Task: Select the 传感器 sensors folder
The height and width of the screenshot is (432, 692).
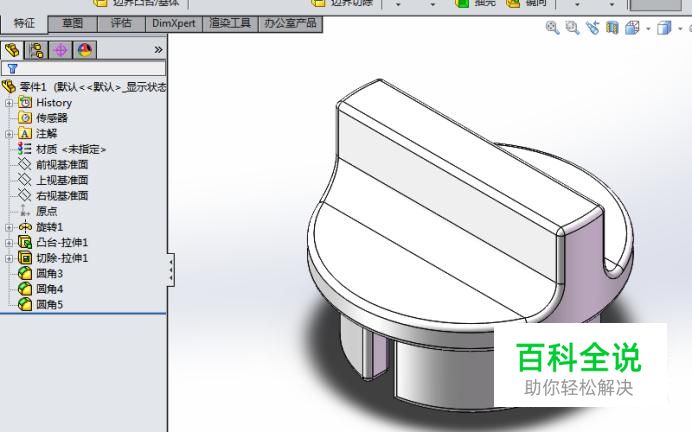Action: coord(43,118)
